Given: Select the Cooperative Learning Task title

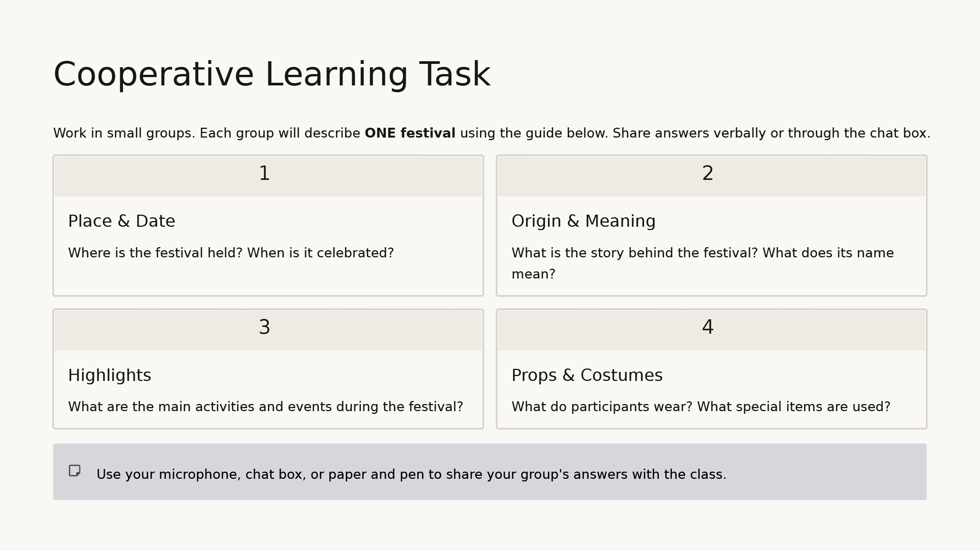Looking at the screenshot, I should tap(272, 74).
